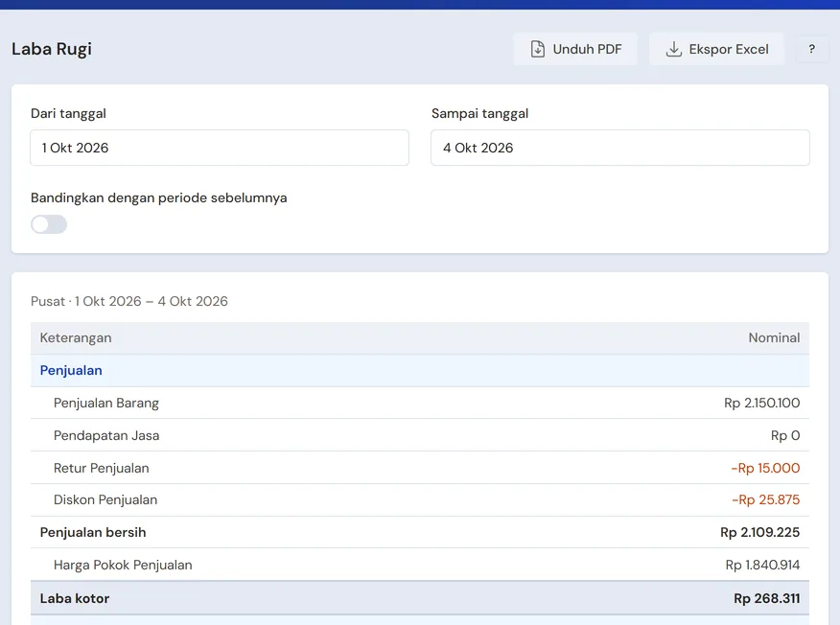Select the Pendapatan Jasa row label
The height and width of the screenshot is (625, 840).
106,435
